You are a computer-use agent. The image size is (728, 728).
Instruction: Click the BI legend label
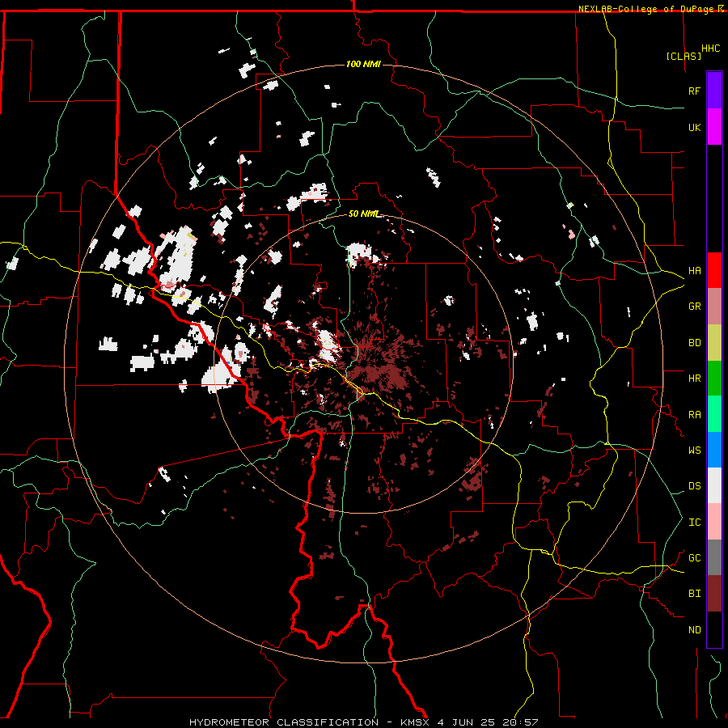(694, 594)
